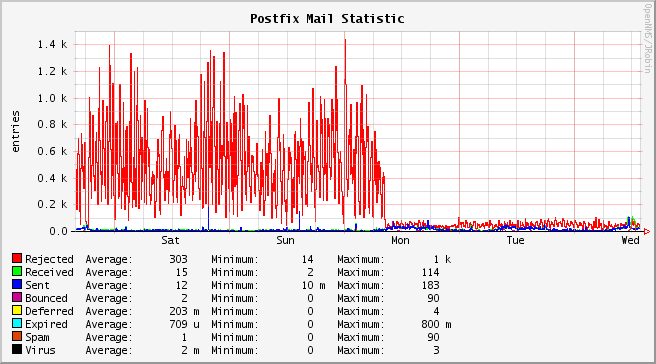Click the '0.6 k' y-axis label

(x=52, y=151)
